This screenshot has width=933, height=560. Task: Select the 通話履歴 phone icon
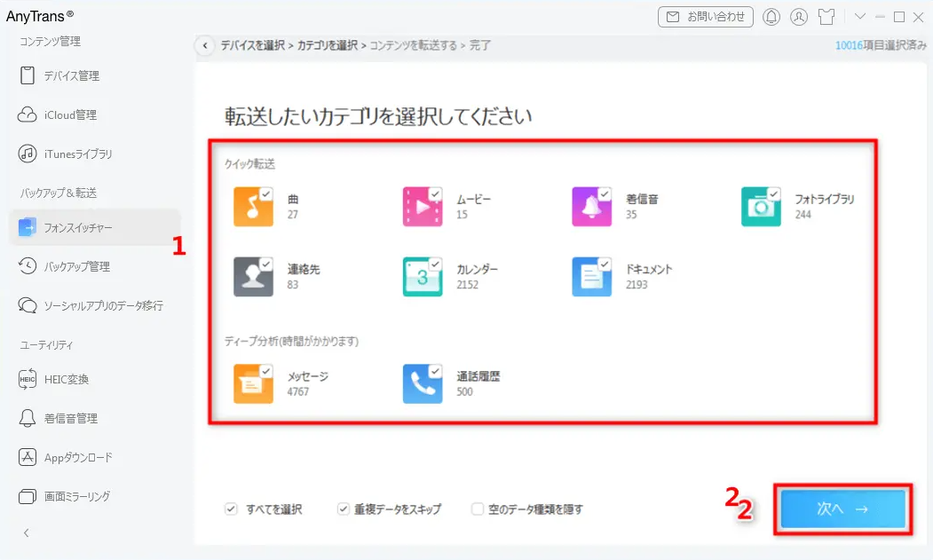point(423,384)
